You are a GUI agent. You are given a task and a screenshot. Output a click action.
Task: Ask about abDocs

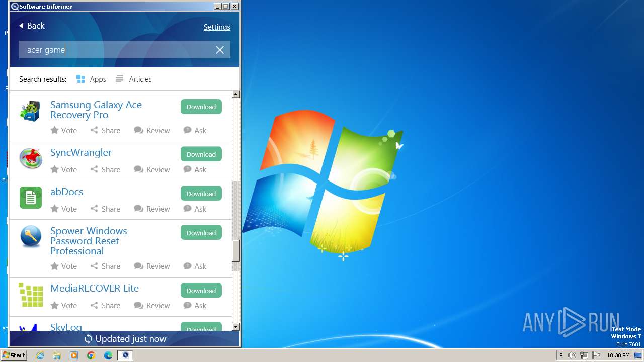pos(195,209)
